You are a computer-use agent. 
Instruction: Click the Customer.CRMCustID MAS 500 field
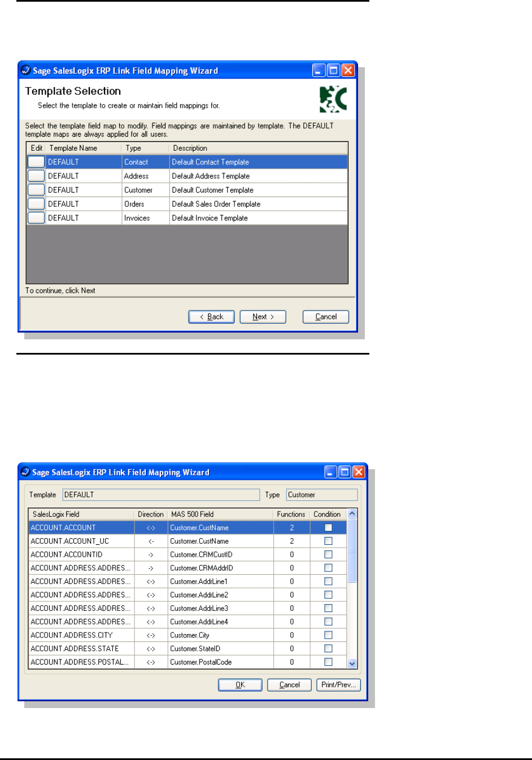tap(220, 554)
